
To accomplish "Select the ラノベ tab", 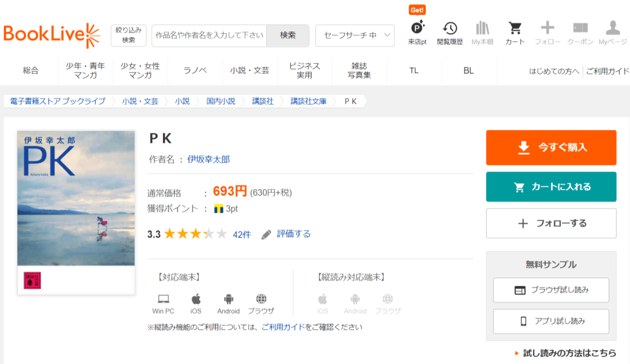I will (195, 71).
